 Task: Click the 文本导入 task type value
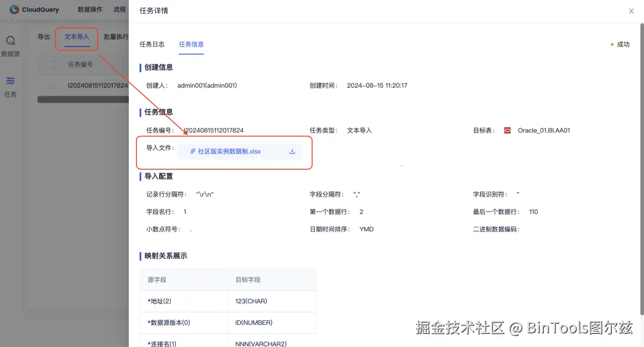coord(360,130)
